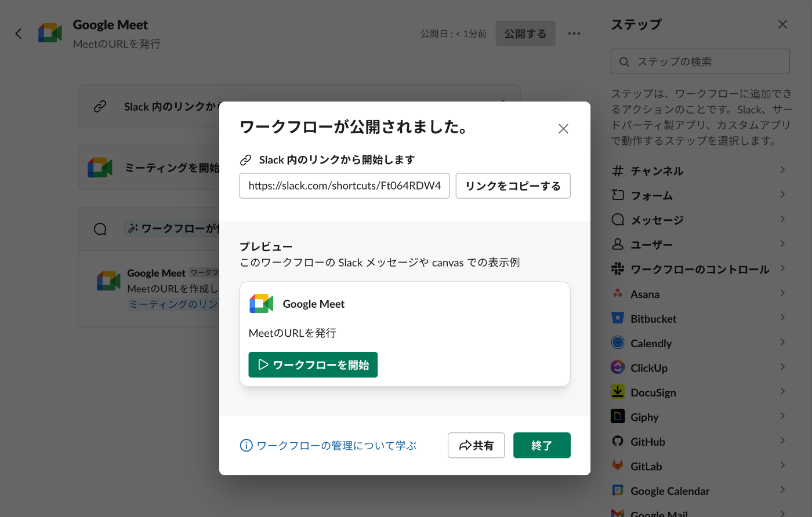The width and height of the screenshot is (812, 517).
Task: Open ワークフローの管理について学ぶ link
Action: click(x=328, y=445)
